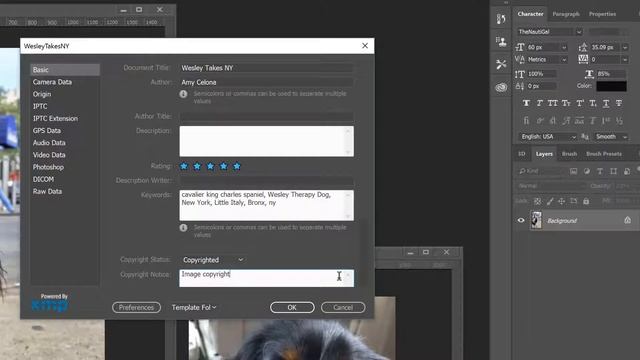Viewport: 640px width, 360px height.
Task: Click the Cancel button
Action: pyautogui.click(x=343, y=307)
